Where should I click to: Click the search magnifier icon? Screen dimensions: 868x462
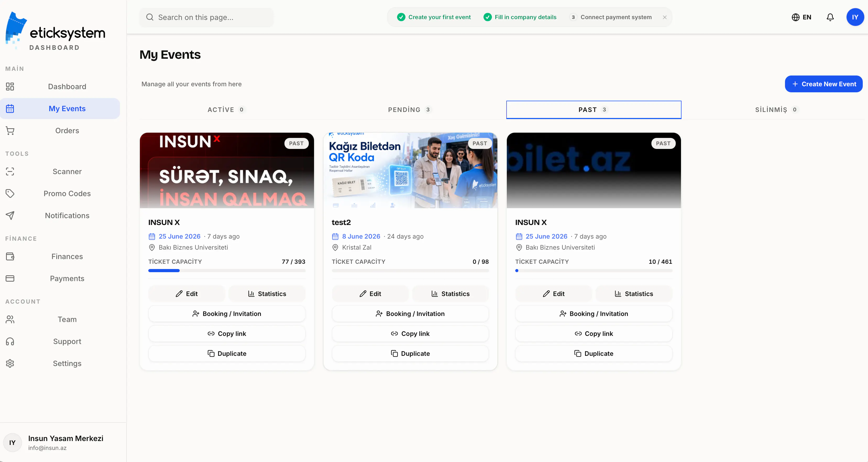tap(150, 17)
